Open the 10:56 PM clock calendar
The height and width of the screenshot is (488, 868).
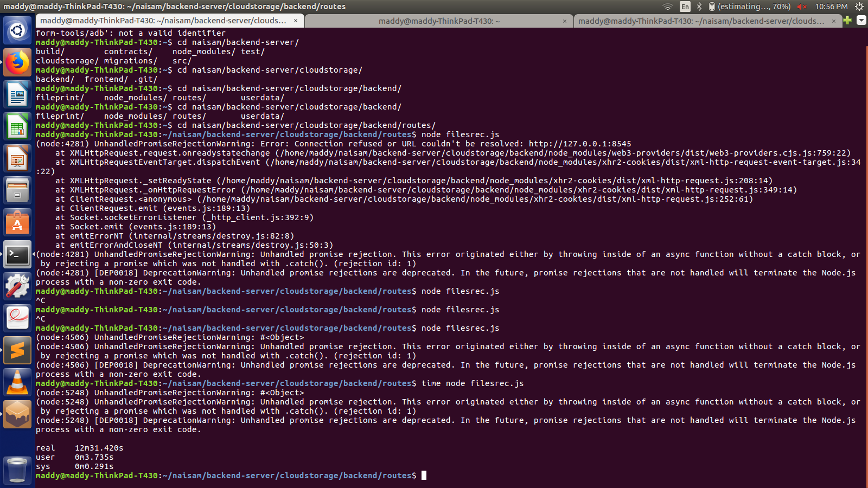coord(831,7)
